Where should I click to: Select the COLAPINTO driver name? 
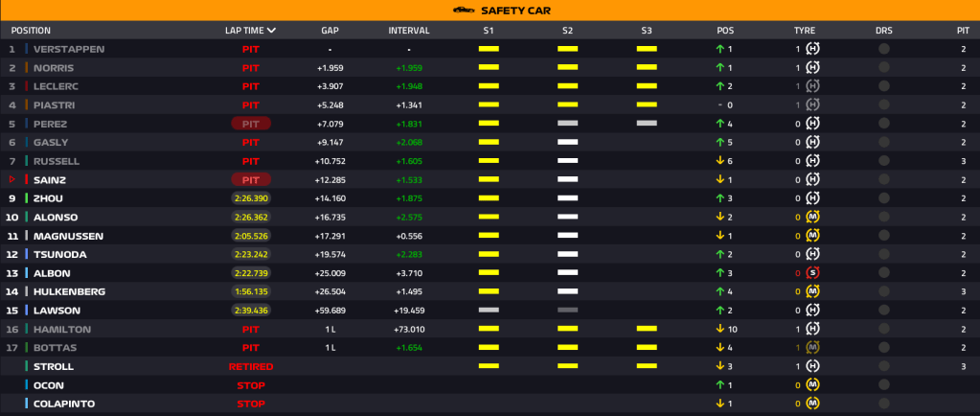[x=64, y=404]
